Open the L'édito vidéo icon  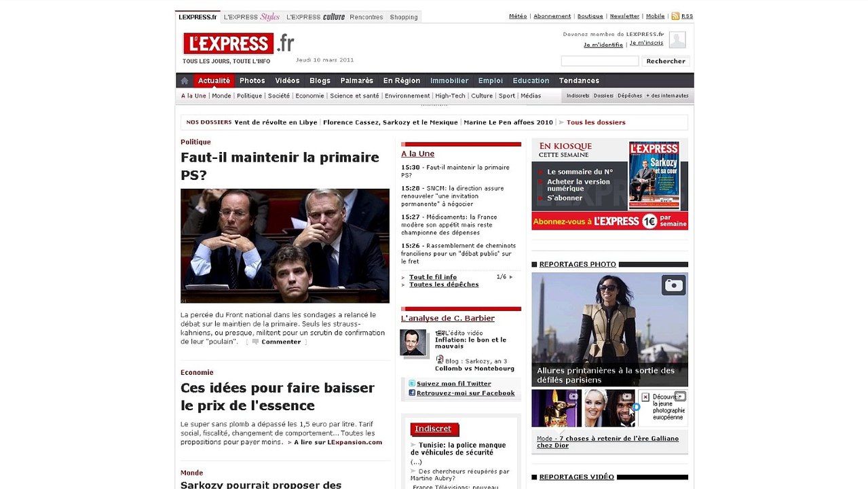(440, 333)
